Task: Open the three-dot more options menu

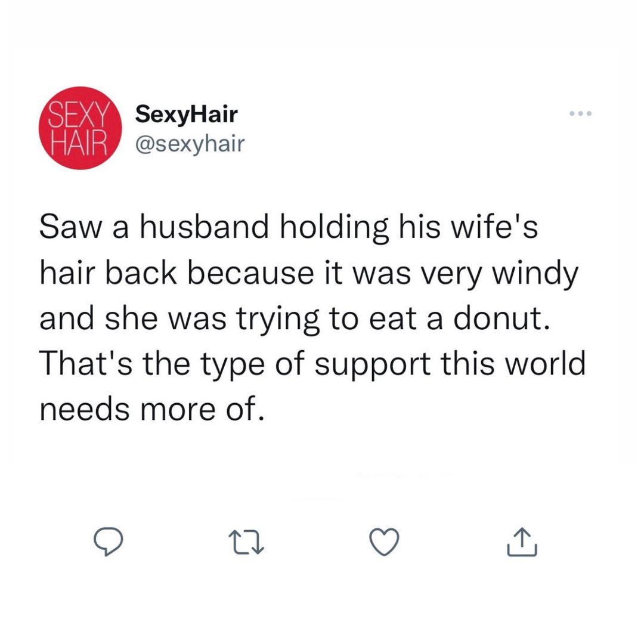Action: click(x=580, y=114)
